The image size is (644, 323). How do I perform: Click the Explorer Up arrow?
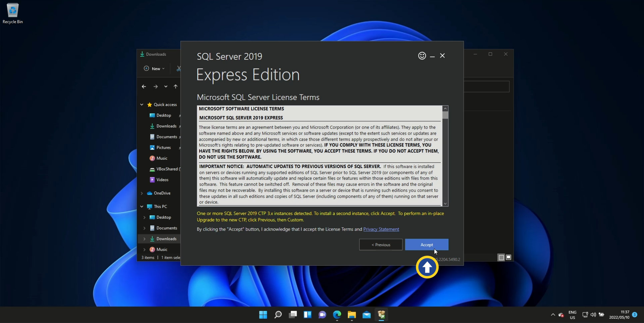(x=176, y=86)
